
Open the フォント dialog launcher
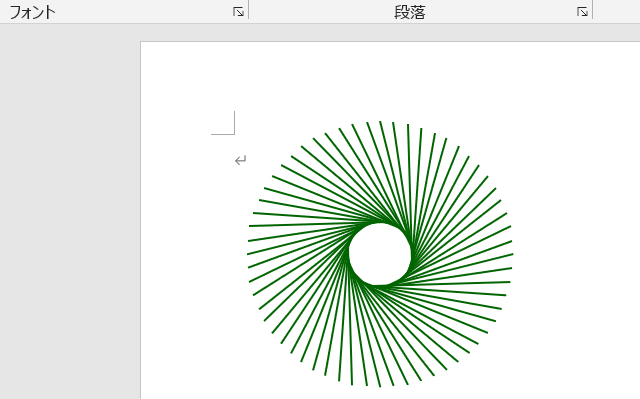coord(238,12)
